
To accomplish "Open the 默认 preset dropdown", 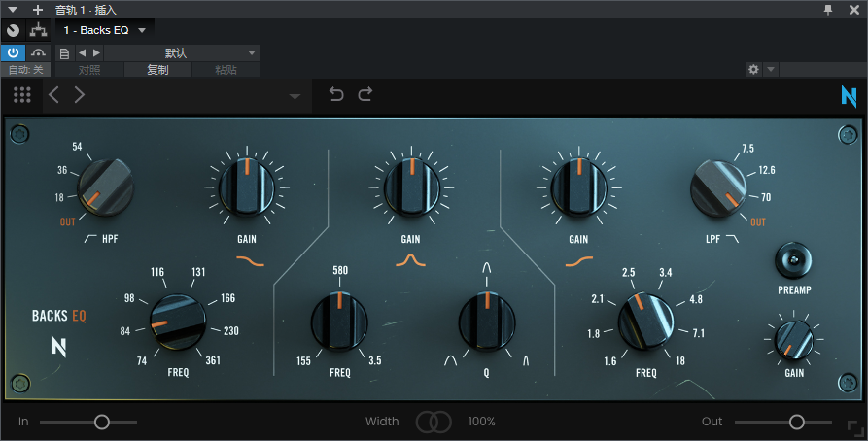I will (x=182, y=53).
